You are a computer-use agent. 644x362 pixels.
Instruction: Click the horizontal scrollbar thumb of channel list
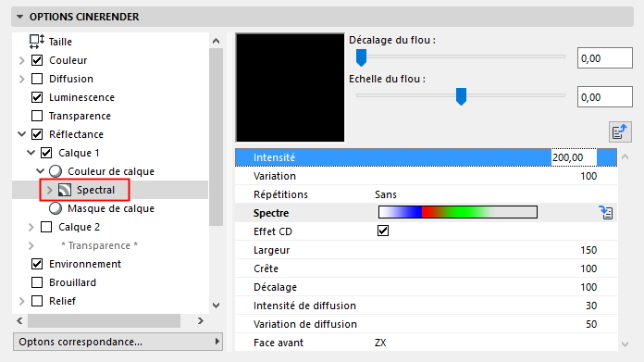[104, 320]
